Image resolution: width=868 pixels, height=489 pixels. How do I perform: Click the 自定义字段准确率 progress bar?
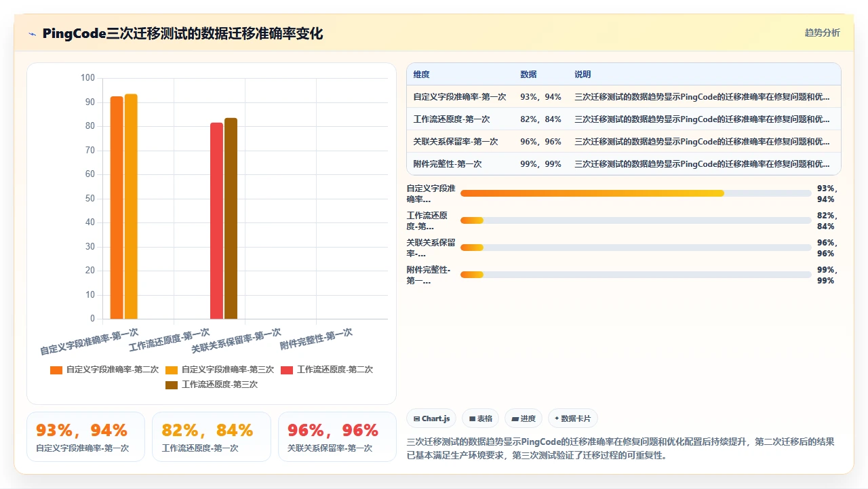635,193
